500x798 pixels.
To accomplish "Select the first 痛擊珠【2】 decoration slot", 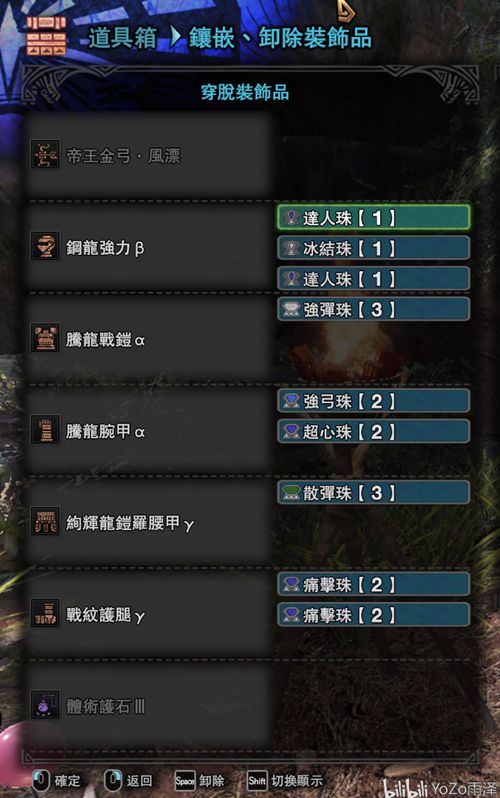I will [373, 584].
